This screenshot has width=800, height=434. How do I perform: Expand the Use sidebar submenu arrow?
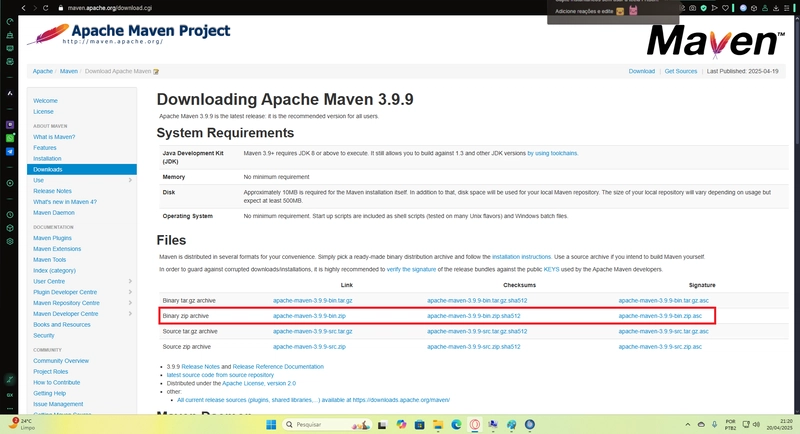tap(130, 180)
